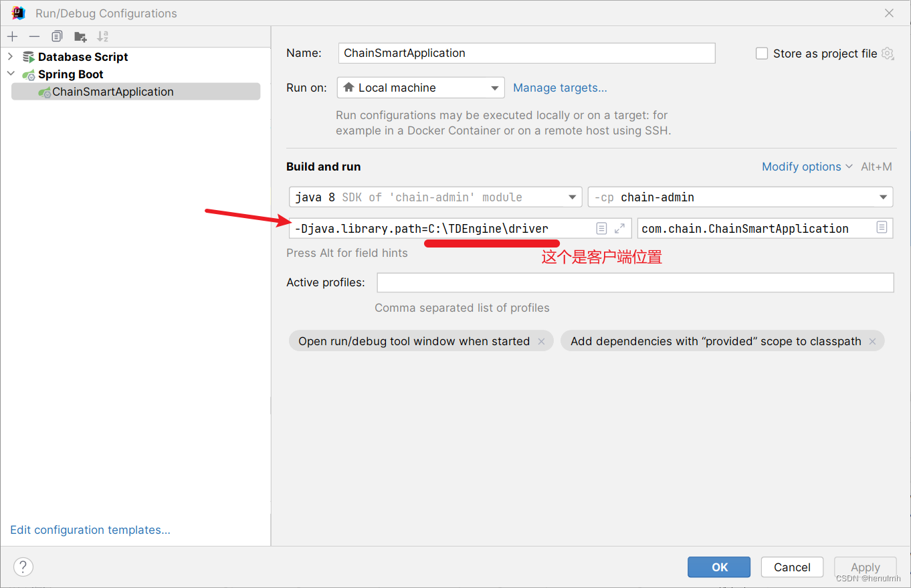Remove the Open run/debug tool window option
This screenshot has height=588, width=911.
coord(541,341)
